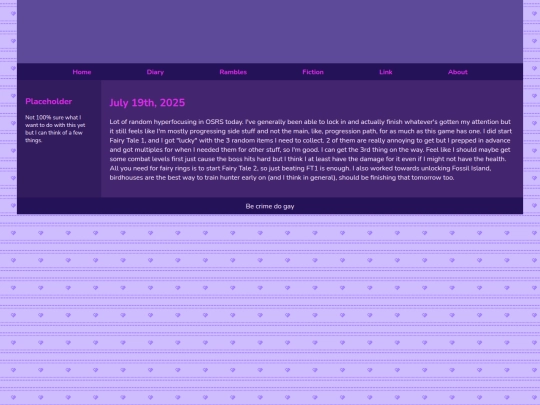The image size is (540, 405).
Task: Open the Rambles nav link
Action: tap(233, 72)
